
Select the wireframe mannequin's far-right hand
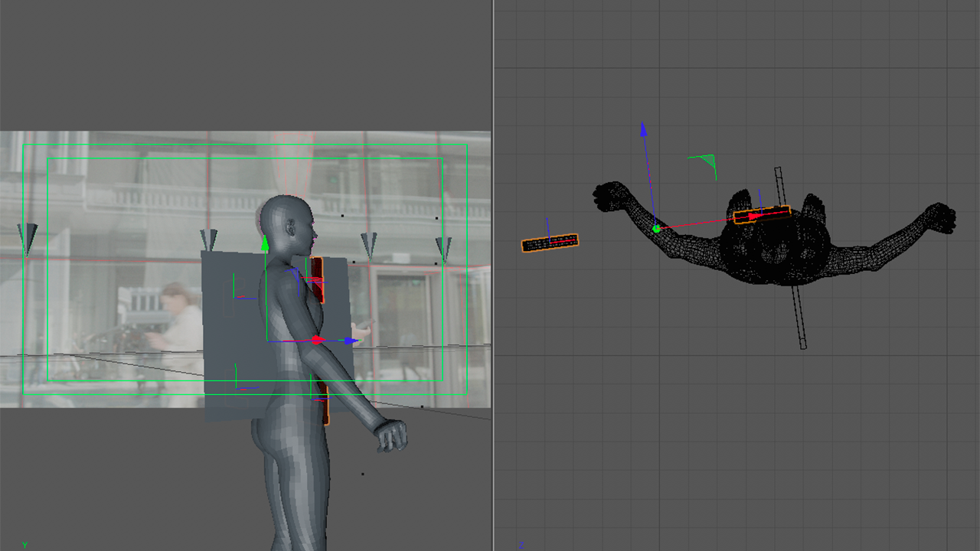939,217
